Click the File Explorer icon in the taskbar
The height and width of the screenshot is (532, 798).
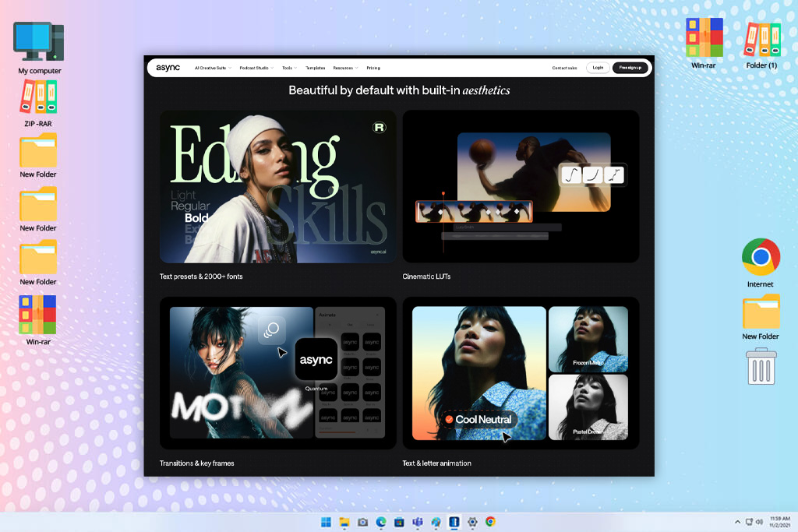(344, 522)
